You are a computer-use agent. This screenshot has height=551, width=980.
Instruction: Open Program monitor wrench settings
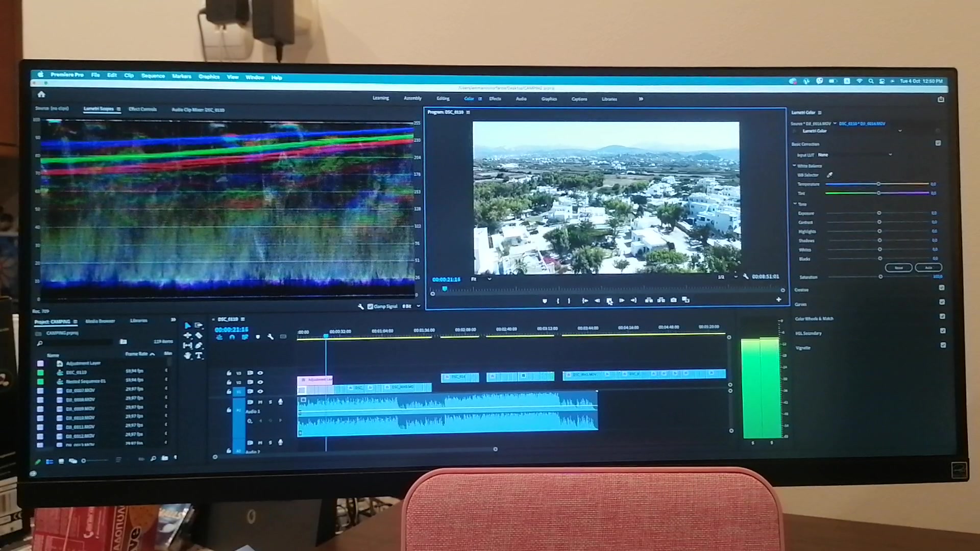[x=745, y=276]
